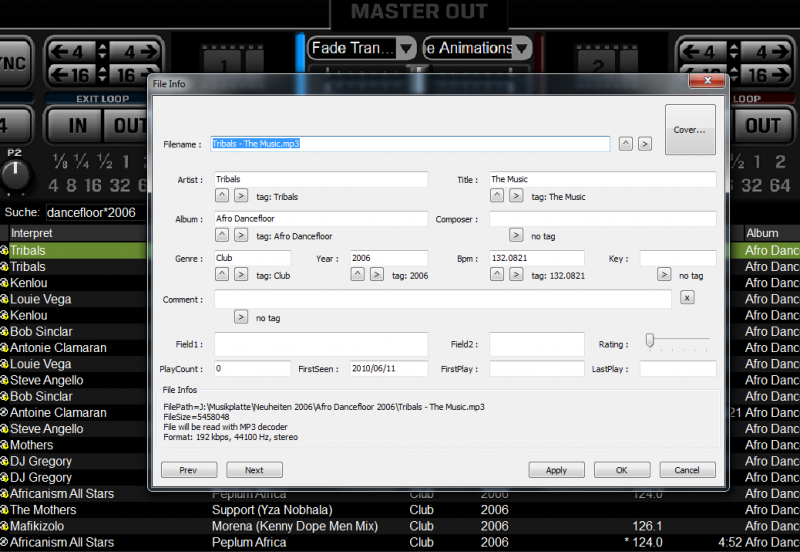Click the up-arrow button next to the Filename field
Viewport: 800px width, 552px height.
coord(626,144)
